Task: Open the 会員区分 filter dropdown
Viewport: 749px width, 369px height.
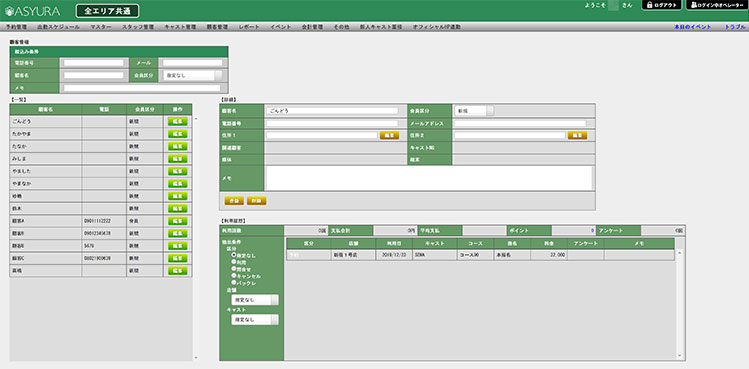Action: tap(193, 75)
